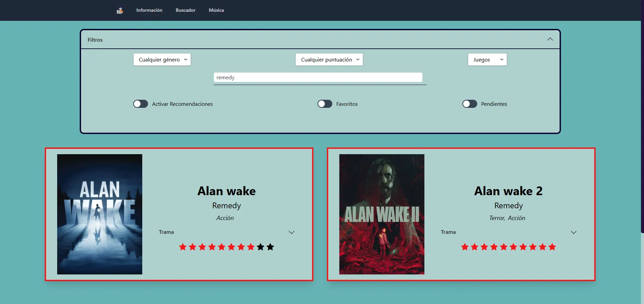644x304 pixels.
Task: Enable the Favoritos switch
Action: coord(325,104)
